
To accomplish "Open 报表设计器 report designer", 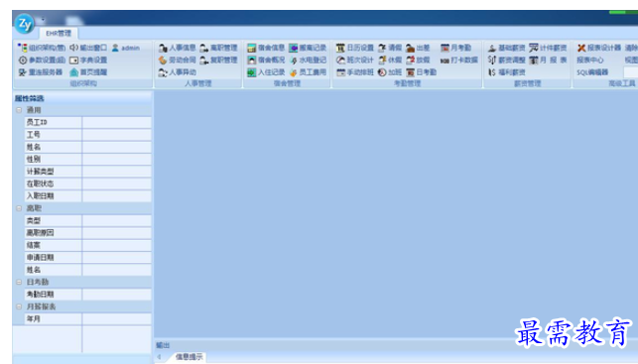I will (x=599, y=48).
